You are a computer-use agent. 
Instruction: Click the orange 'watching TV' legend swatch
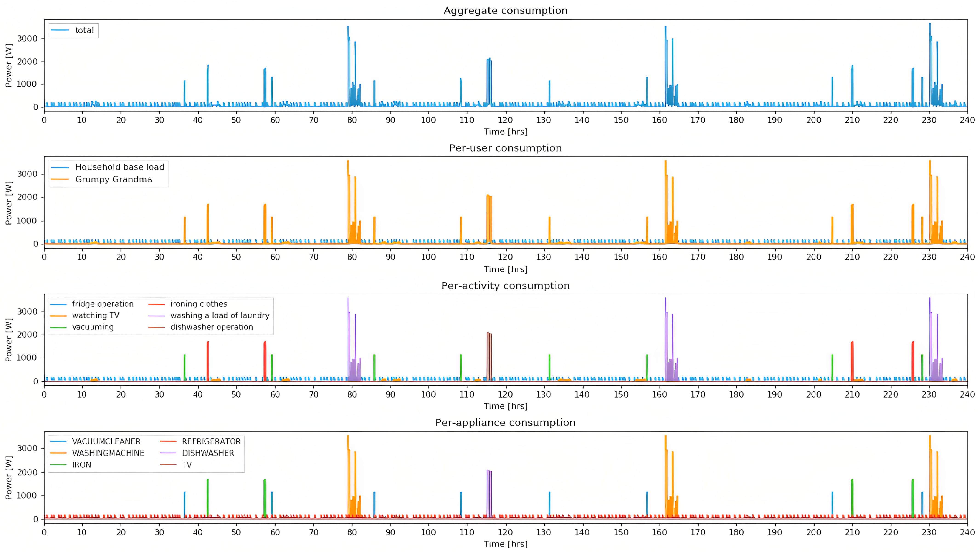point(58,316)
